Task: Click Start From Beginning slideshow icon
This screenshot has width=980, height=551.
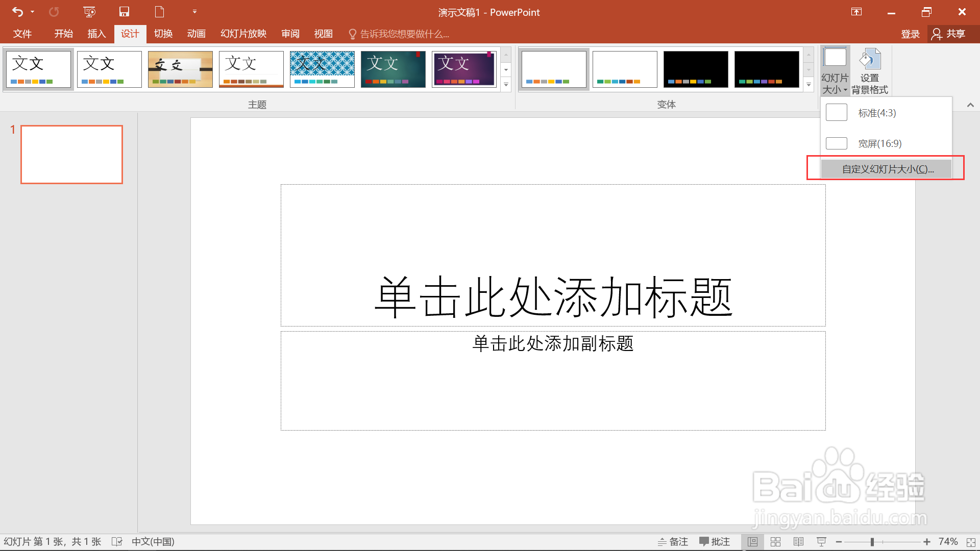Action: 89,12
